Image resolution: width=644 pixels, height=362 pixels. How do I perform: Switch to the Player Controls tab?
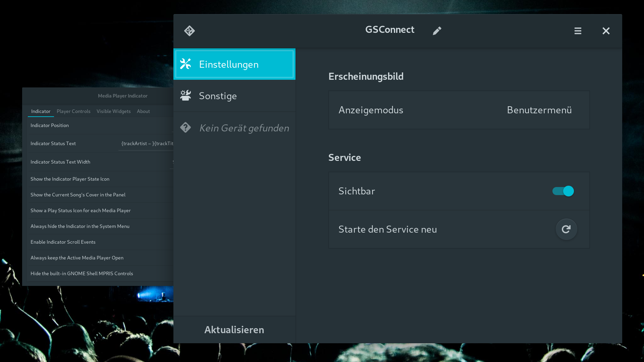[73, 111]
